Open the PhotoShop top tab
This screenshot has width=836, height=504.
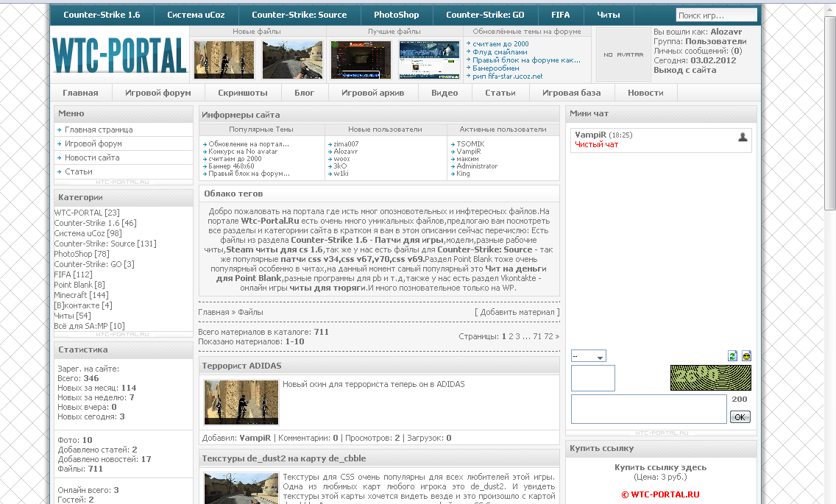tap(396, 15)
